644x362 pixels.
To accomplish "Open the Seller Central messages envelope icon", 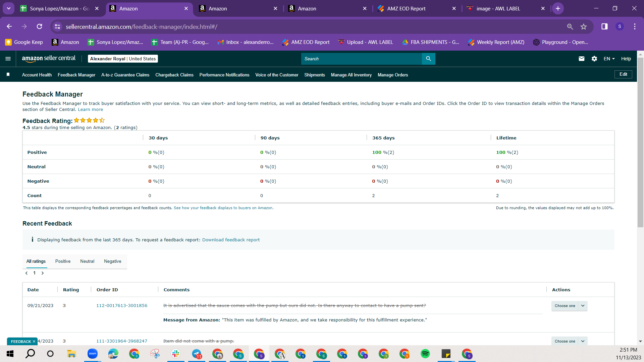I will [582, 59].
